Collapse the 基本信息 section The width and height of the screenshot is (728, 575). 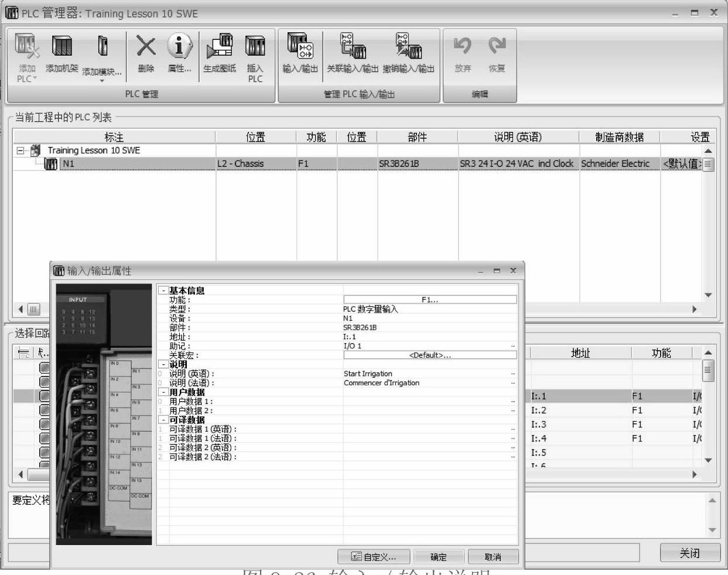163,290
